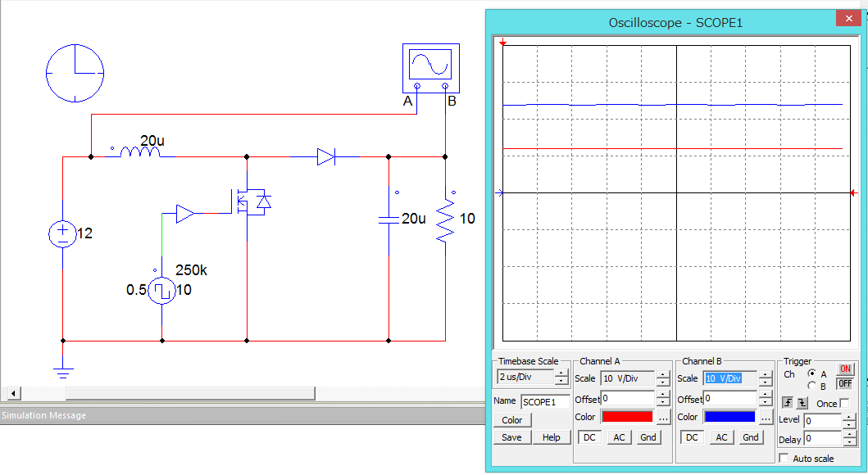Screen dimensions: 868x475
Task: Set Channel B input to Gnd
Action: click(x=751, y=437)
